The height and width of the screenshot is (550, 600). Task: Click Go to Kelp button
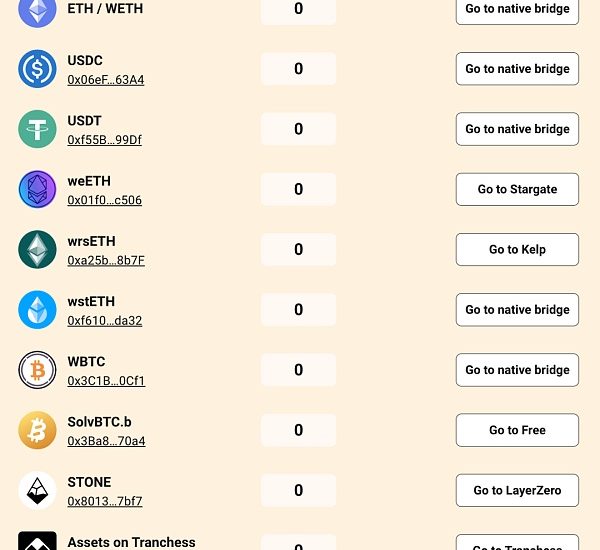click(x=517, y=250)
